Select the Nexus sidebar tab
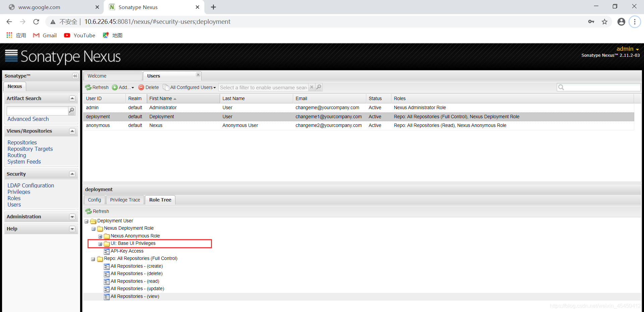Image resolution: width=644 pixels, height=312 pixels. (x=15, y=86)
